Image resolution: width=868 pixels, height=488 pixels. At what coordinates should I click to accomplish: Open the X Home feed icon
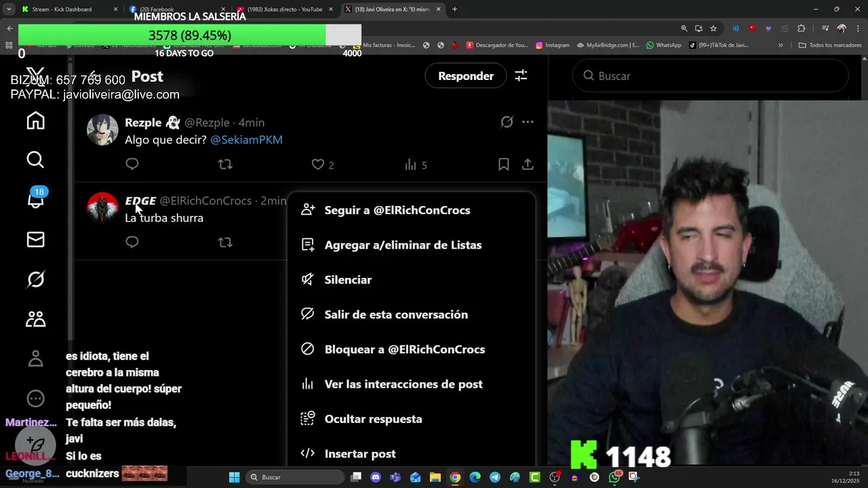[x=35, y=121]
